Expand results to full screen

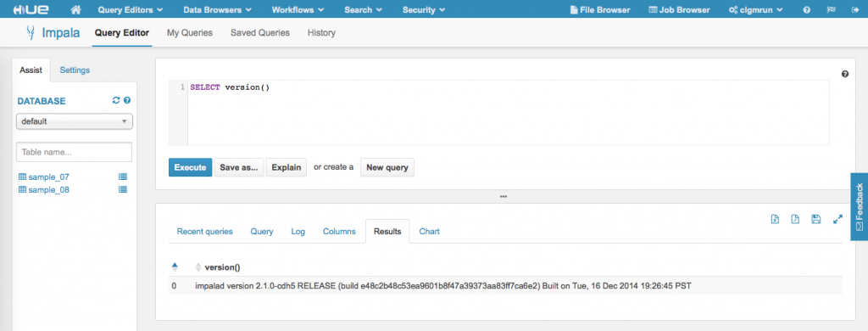(x=837, y=220)
